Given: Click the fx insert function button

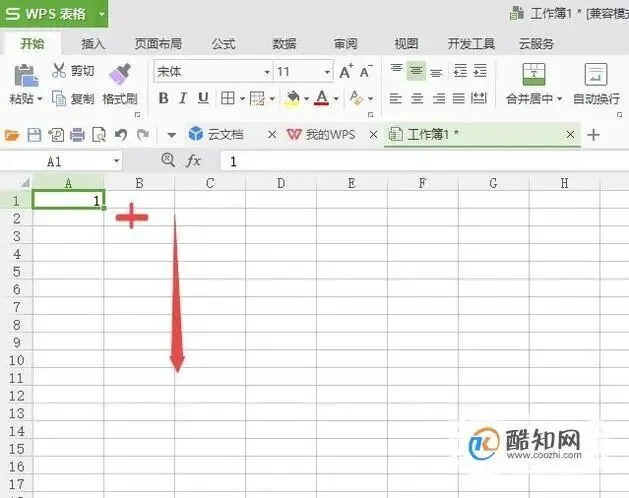Looking at the screenshot, I should pos(193,161).
